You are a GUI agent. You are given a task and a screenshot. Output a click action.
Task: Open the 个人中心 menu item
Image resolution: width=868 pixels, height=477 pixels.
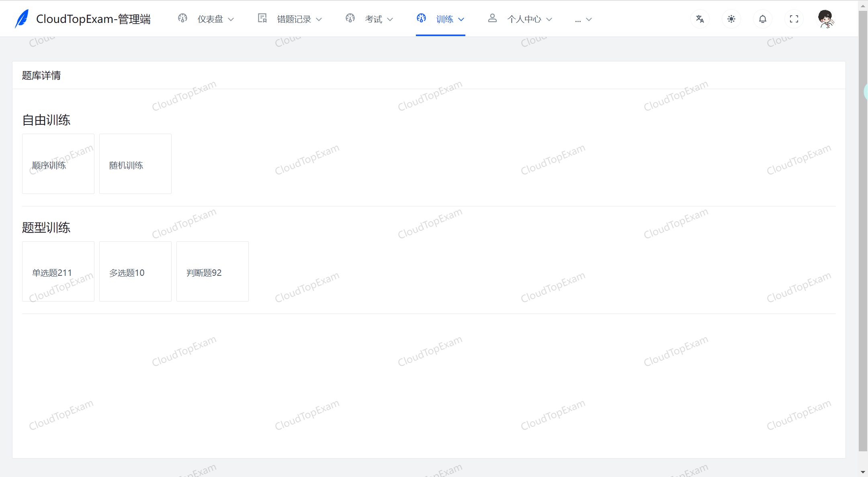(x=524, y=19)
